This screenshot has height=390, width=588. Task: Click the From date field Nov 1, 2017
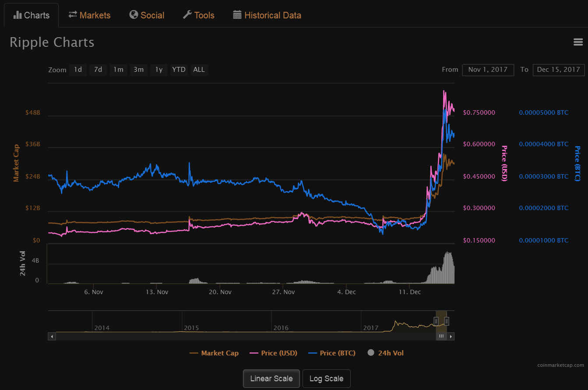pyautogui.click(x=488, y=70)
